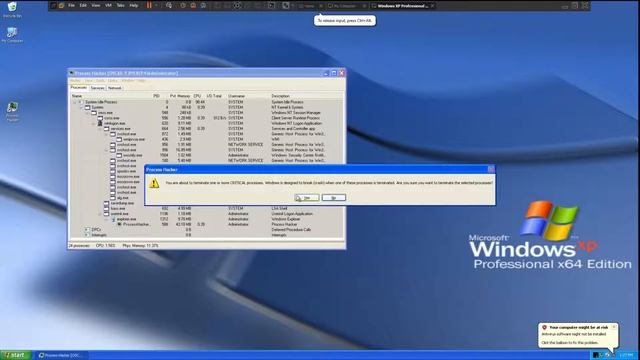Collapse the System Idle Process node

[74, 102]
